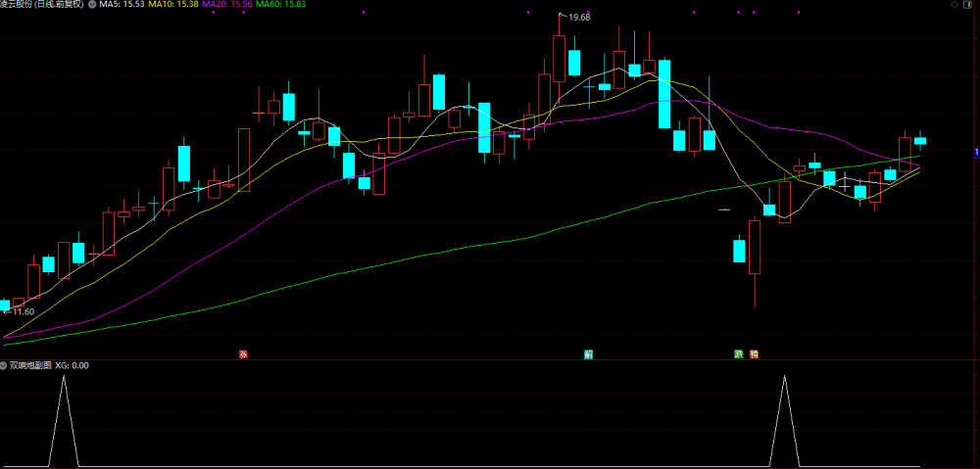Click the blue price tag on right axis
980x469 pixels.
pos(977,153)
